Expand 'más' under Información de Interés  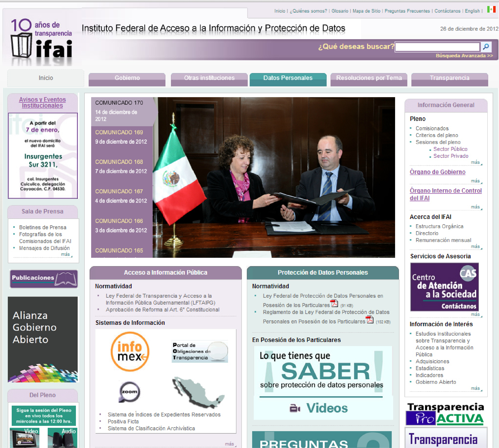(475, 388)
